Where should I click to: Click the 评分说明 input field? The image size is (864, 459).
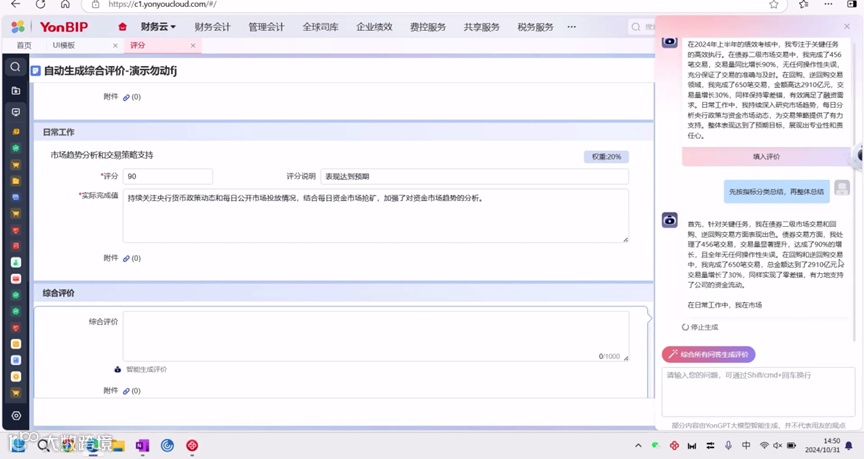[x=474, y=176]
